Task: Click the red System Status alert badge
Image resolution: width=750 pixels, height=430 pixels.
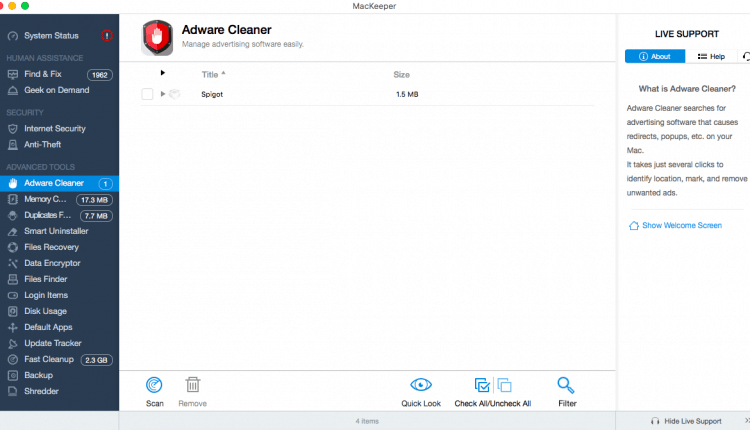Action: (107, 36)
